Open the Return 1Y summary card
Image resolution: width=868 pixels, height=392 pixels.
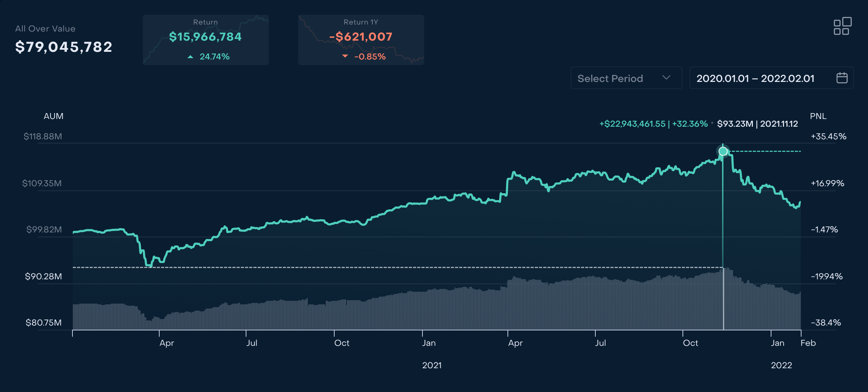point(361,40)
